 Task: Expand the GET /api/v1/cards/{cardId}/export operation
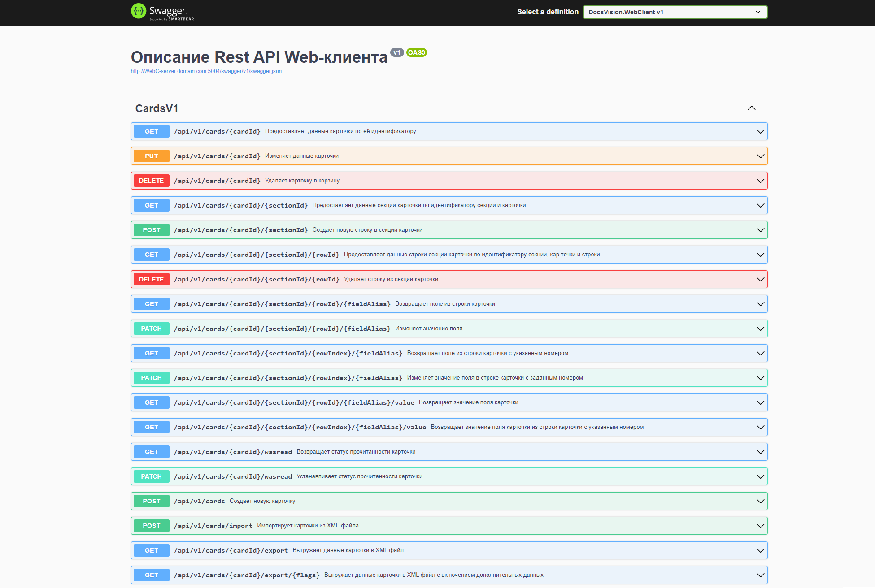760,550
